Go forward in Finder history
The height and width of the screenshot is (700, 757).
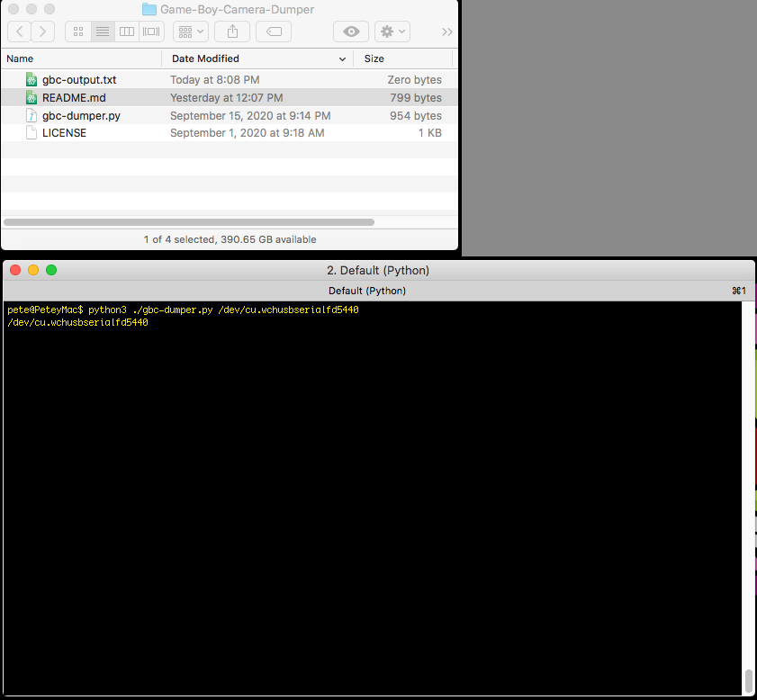click(x=43, y=31)
